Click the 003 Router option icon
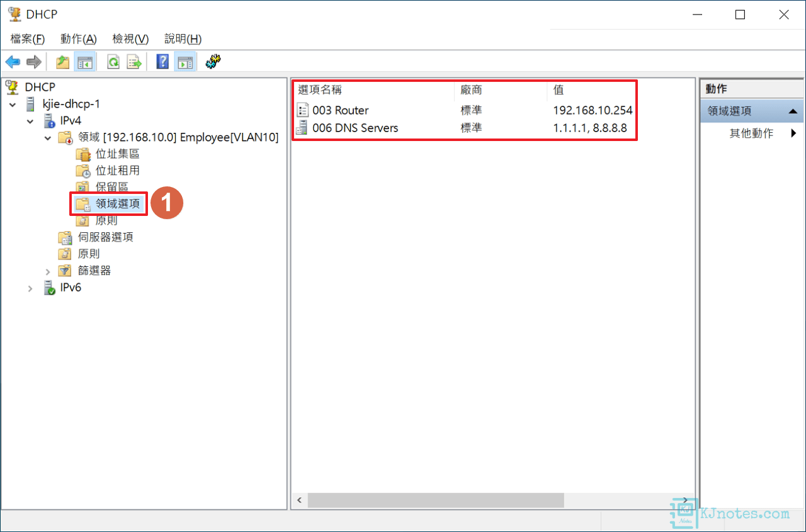Viewport: 806px width, 532px height. pos(304,110)
